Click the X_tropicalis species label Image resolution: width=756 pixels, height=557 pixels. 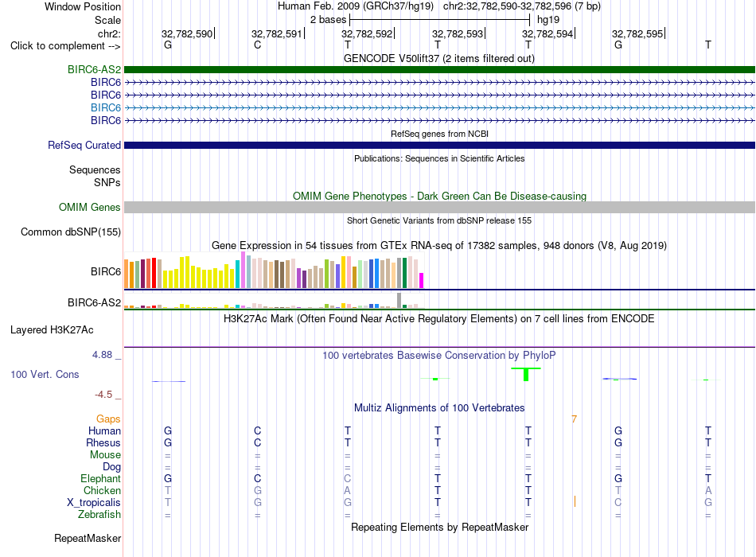tap(94, 503)
